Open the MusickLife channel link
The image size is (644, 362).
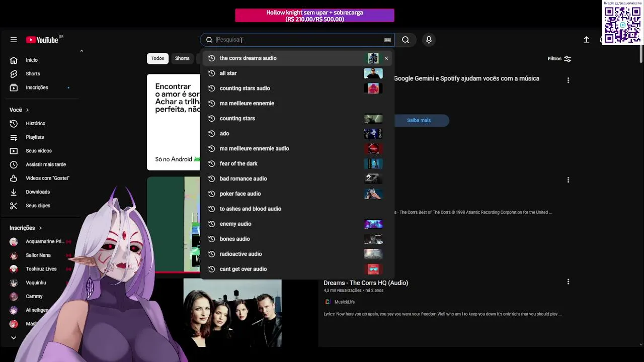point(345,302)
